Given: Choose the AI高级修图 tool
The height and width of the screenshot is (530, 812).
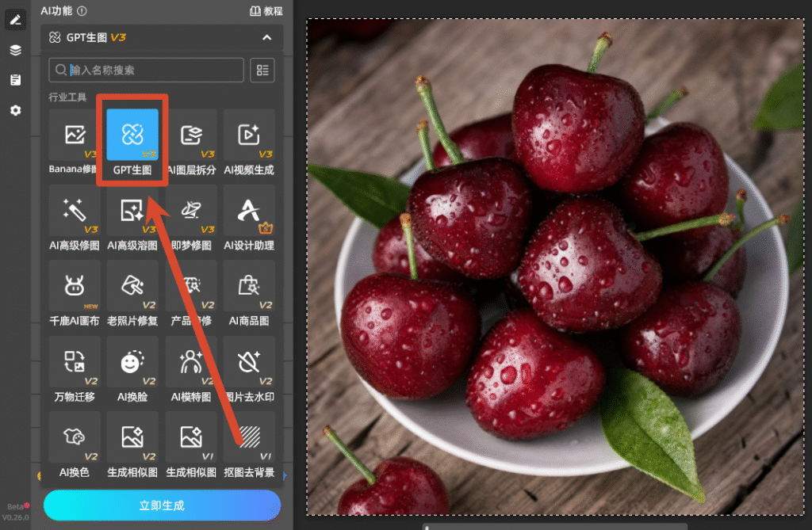Looking at the screenshot, I should (x=74, y=219).
